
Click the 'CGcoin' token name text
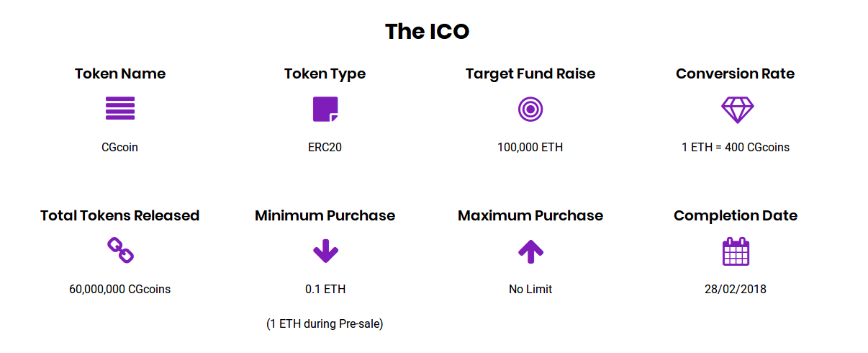click(x=119, y=147)
